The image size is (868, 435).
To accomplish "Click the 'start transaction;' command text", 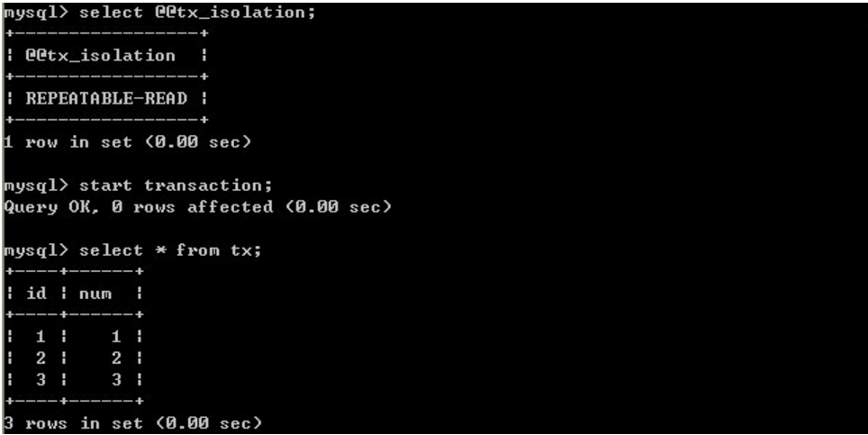I will tap(181, 186).
